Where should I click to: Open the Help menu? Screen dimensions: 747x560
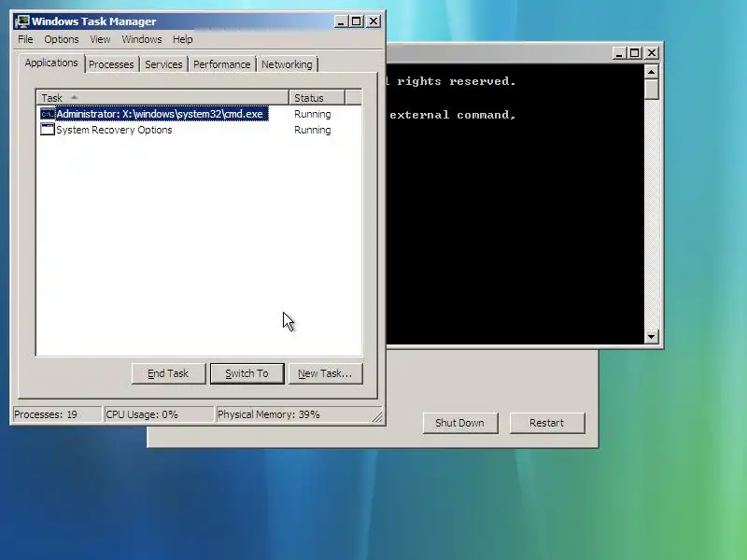point(182,39)
